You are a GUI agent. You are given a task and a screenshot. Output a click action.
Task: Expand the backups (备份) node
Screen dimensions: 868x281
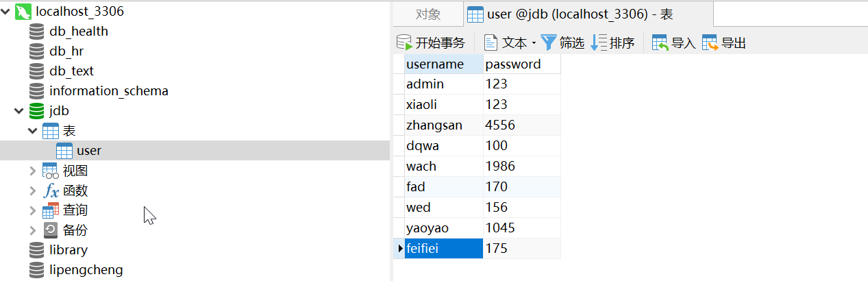point(33,230)
